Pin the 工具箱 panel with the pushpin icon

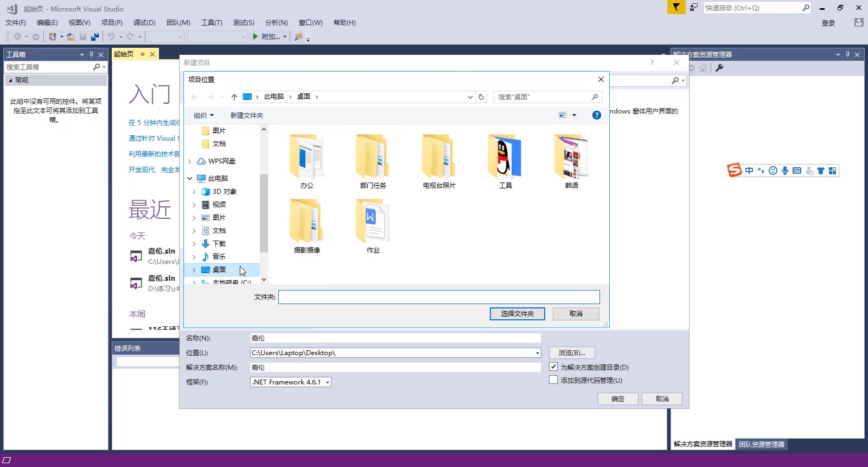(91, 54)
